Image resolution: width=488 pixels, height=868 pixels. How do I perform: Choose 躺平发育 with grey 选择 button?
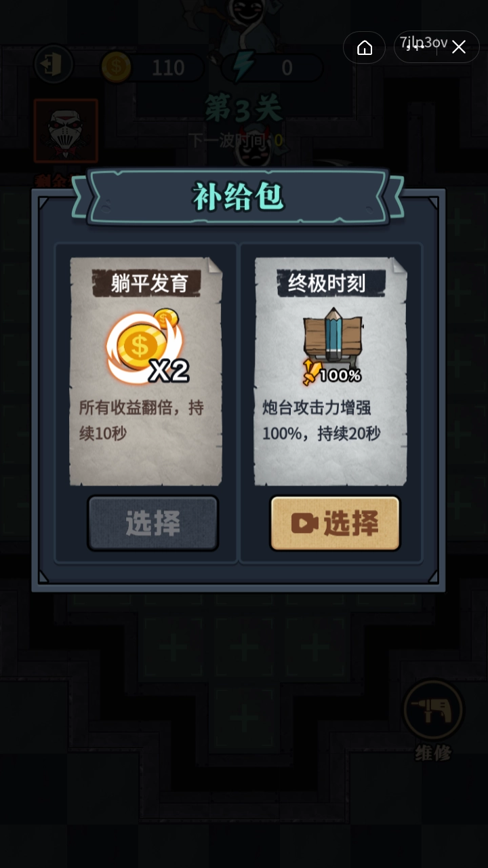point(152,523)
